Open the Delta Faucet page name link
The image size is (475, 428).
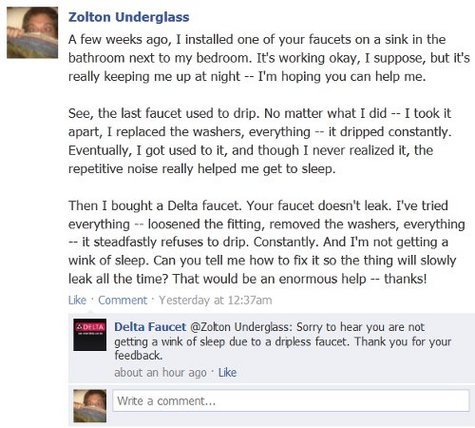[150, 327]
